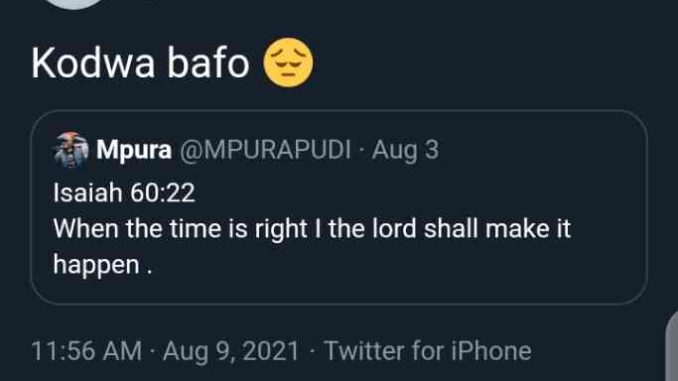This screenshot has height=381, width=678.
Task: Select the Aug 3 quoted tweet date
Action: [x=405, y=150]
